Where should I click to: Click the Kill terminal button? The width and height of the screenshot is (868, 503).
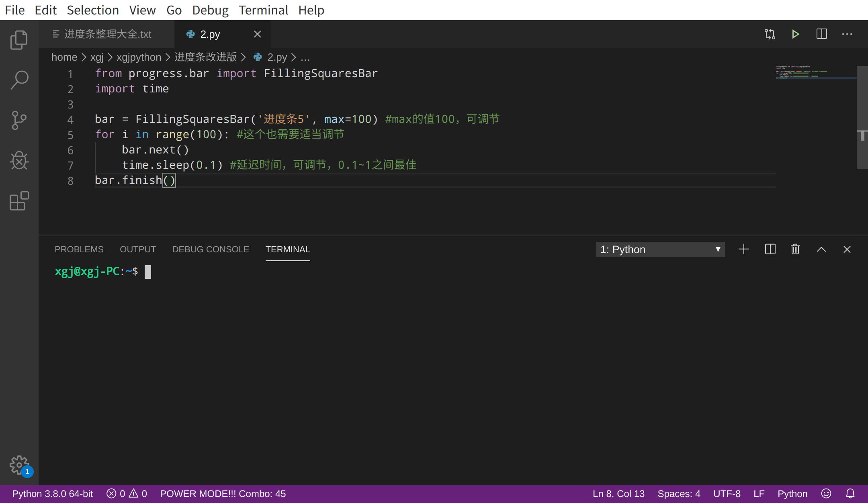tap(794, 250)
